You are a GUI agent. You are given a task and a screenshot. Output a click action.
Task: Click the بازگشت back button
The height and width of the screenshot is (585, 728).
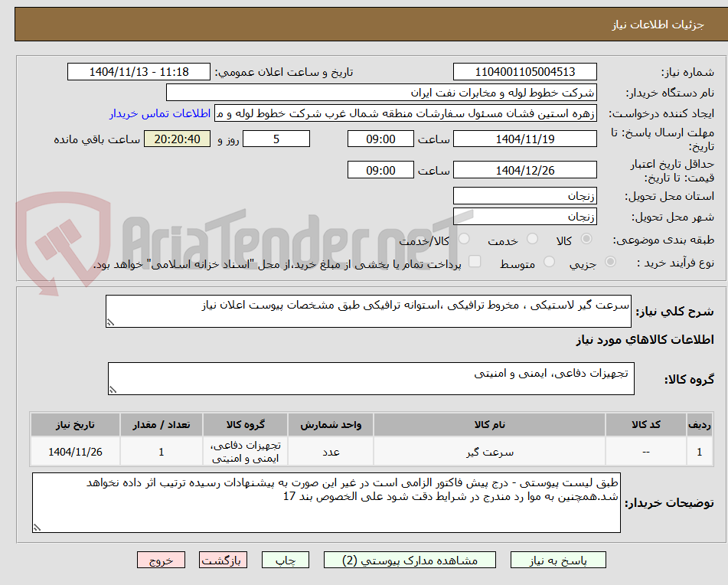[223, 560]
